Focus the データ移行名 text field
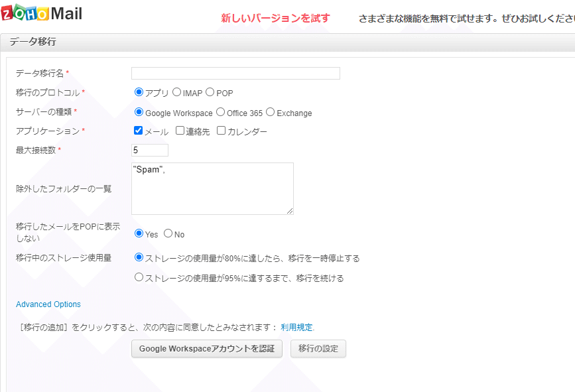 pyautogui.click(x=235, y=74)
